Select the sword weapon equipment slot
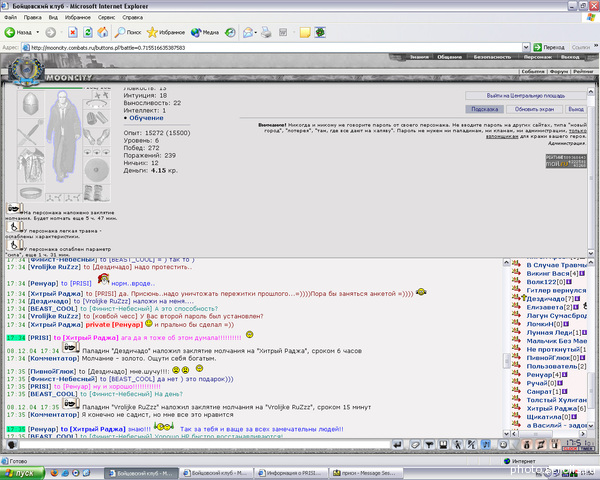Viewport: 600px width, 480px height. (31, 132)
